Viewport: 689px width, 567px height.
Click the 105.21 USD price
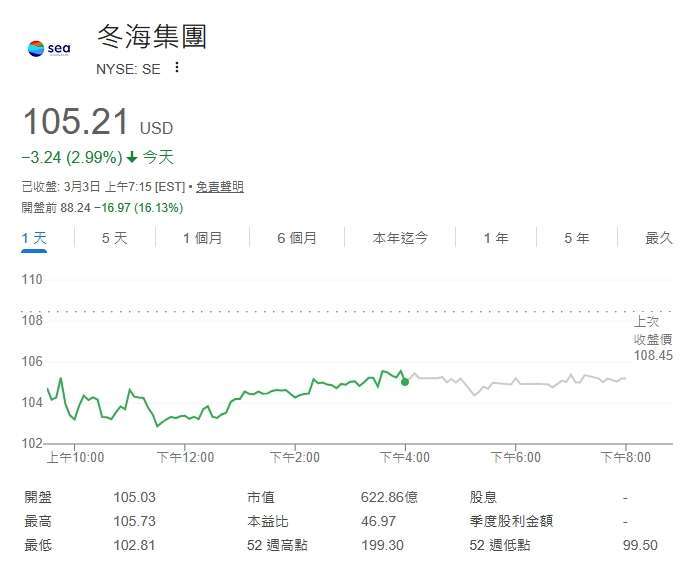point(78,123)
